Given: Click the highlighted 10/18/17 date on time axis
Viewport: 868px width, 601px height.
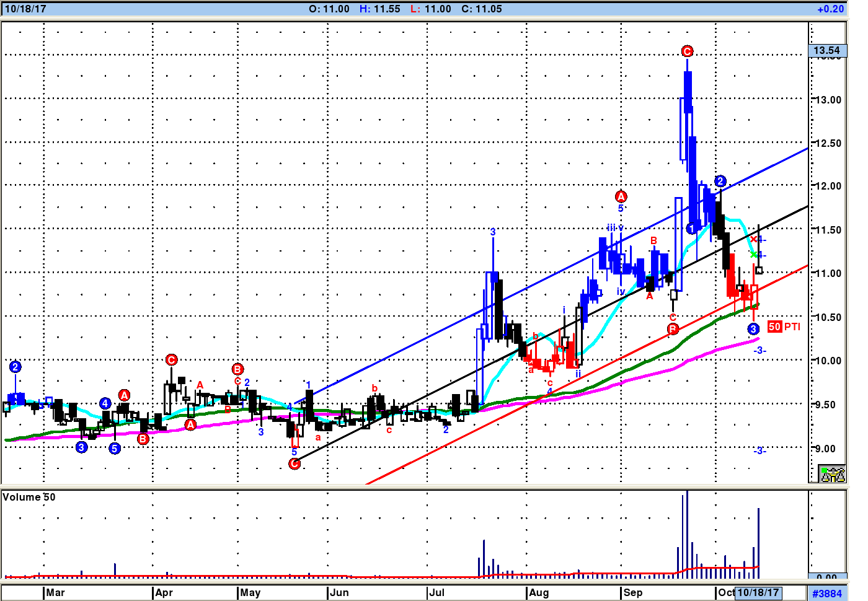Looking at the screenshot, I should (758, 592).
